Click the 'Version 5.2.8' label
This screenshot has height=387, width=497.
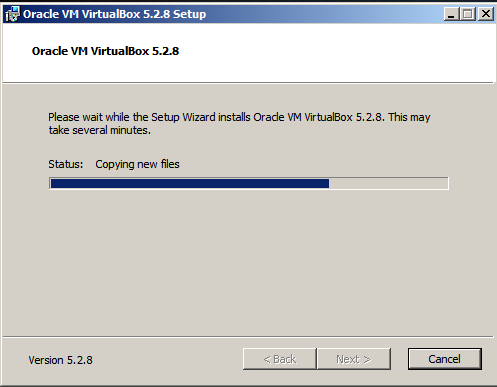coord(60,360)
